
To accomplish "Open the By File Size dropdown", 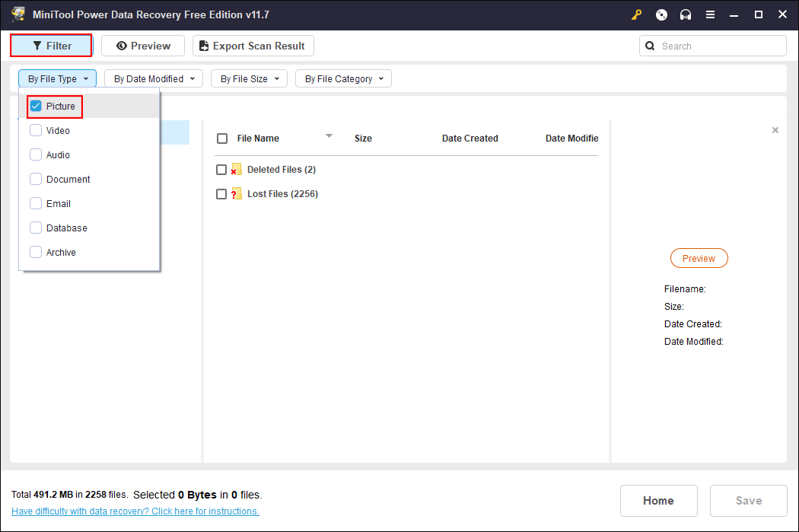I will click(249, 78).
